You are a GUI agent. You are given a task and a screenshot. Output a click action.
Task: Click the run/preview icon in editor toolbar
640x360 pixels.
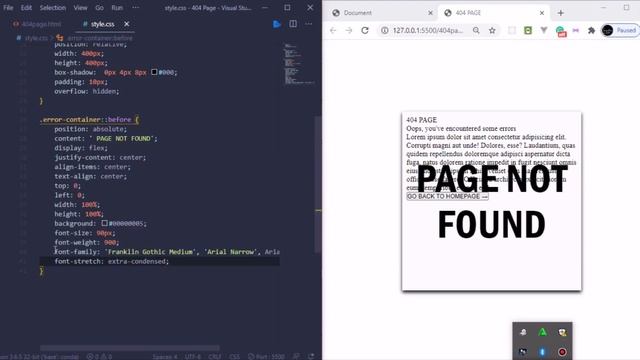277,24
